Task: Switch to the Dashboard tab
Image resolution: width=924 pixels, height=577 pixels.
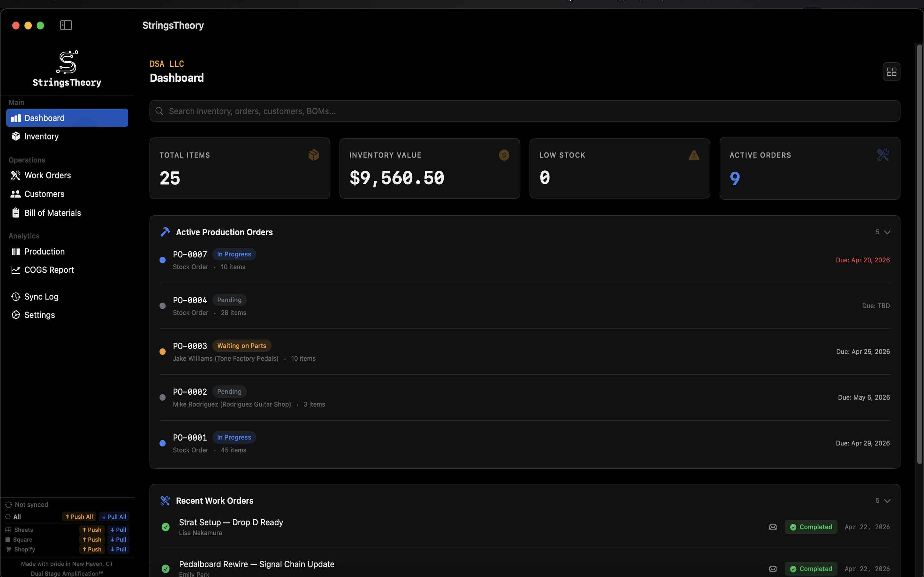Action: pos(44,118)
